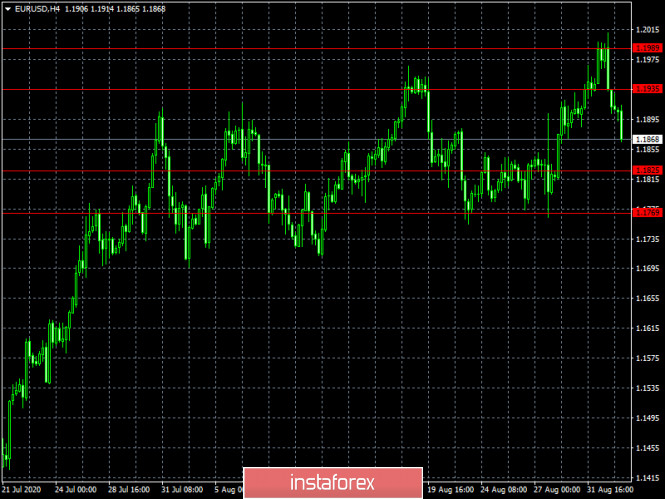Image resolution: width=665 pixels, height=499 pixels.
Task: Select the red 1.1989 price level label
Action: [x=649, y=48]
